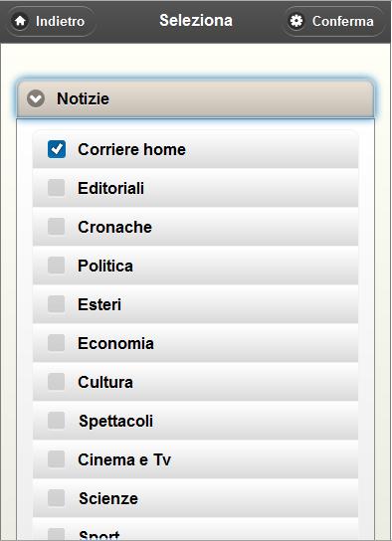
Task: Click the Conferma button
Action: pos(333,21)
